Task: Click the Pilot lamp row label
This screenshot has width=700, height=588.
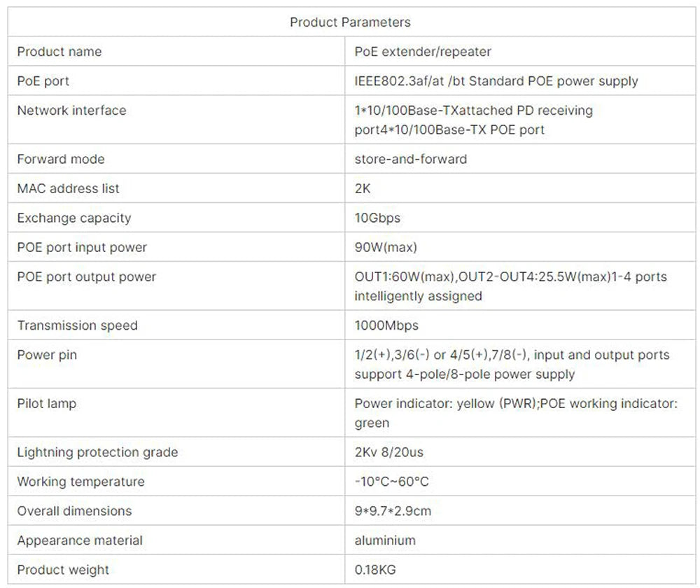Action: tap(46, 404)
